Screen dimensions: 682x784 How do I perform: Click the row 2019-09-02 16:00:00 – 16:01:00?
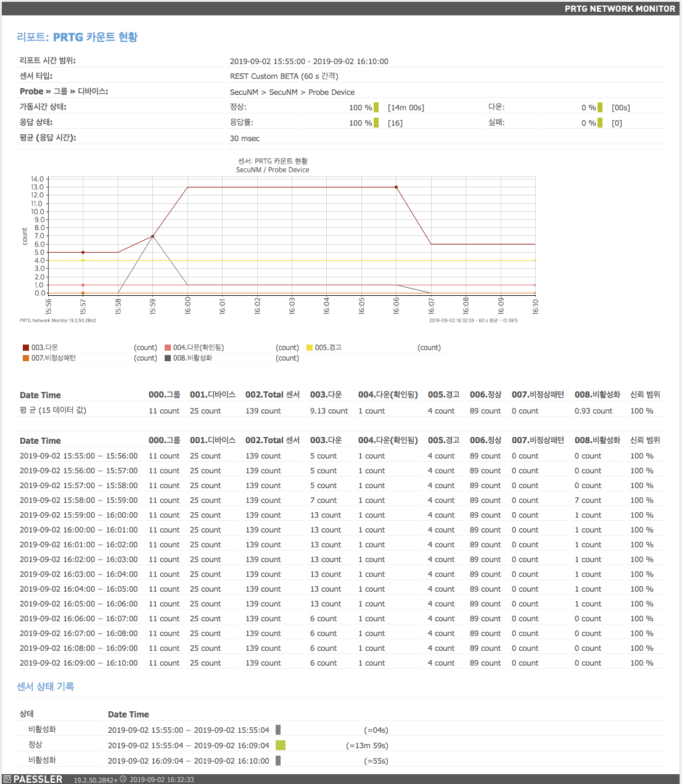(341, 530)
